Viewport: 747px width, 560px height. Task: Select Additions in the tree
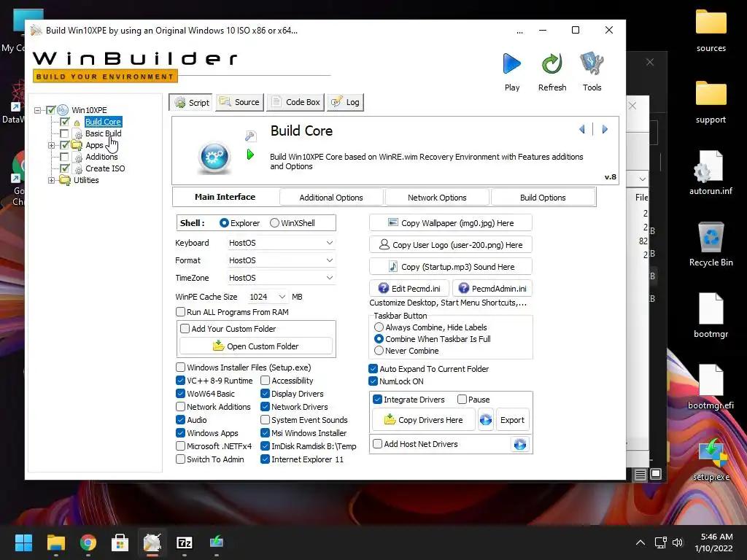point(101,157)
